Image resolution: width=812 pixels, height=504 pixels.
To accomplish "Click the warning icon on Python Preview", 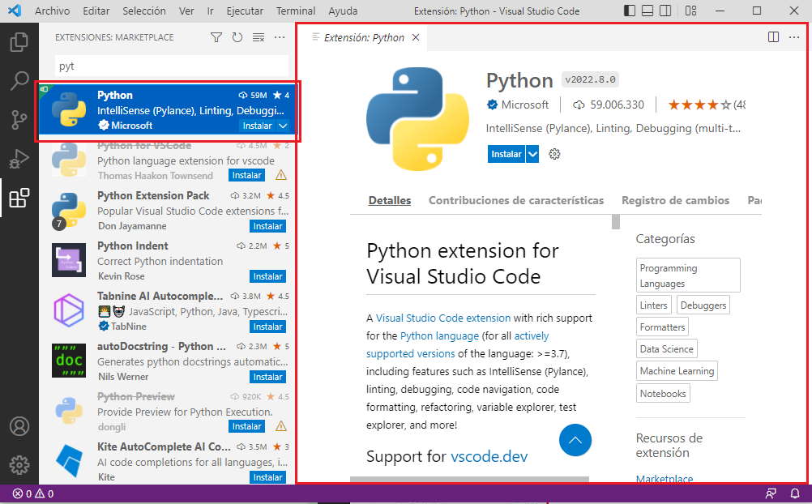I will (281, 426).
